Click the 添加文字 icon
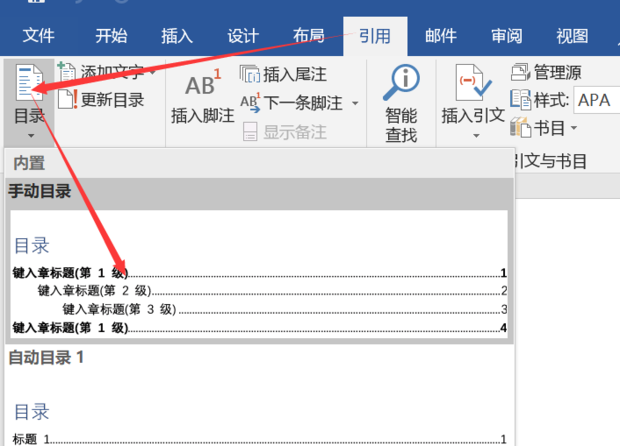620x446 pixels. [67, 71]
